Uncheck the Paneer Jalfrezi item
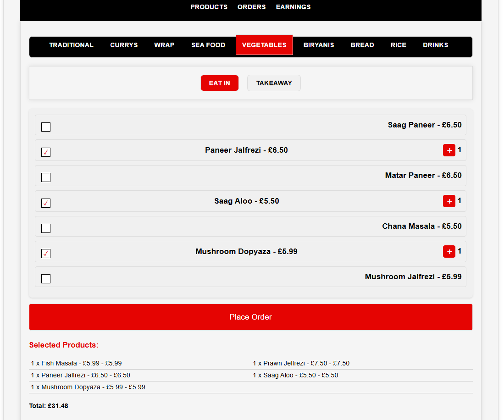504x420 pixels. pyautogui.click(x=45, y=152)
